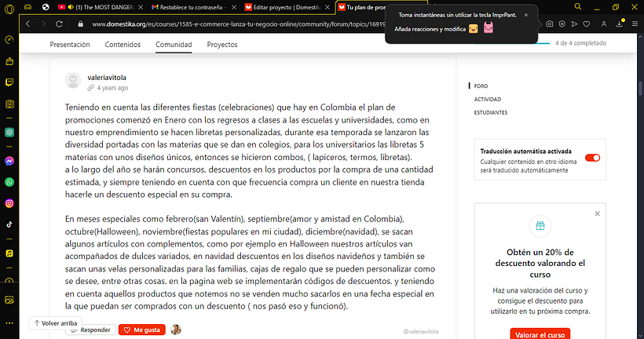Close the 'Editar proyecto' tab
The height and width of the screenshot is (339, 644).
(327, 7)
